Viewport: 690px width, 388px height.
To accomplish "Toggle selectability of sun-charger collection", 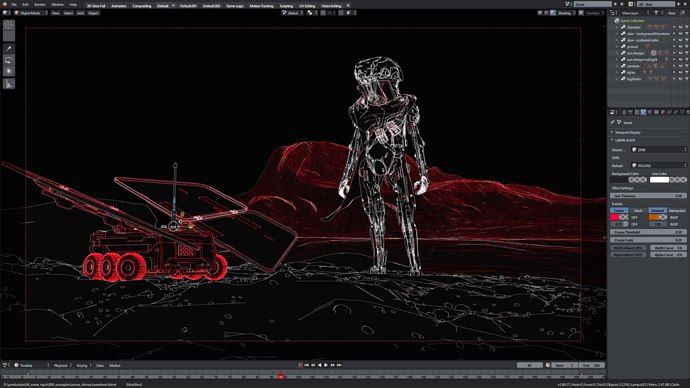I will (x=674, y=53).
